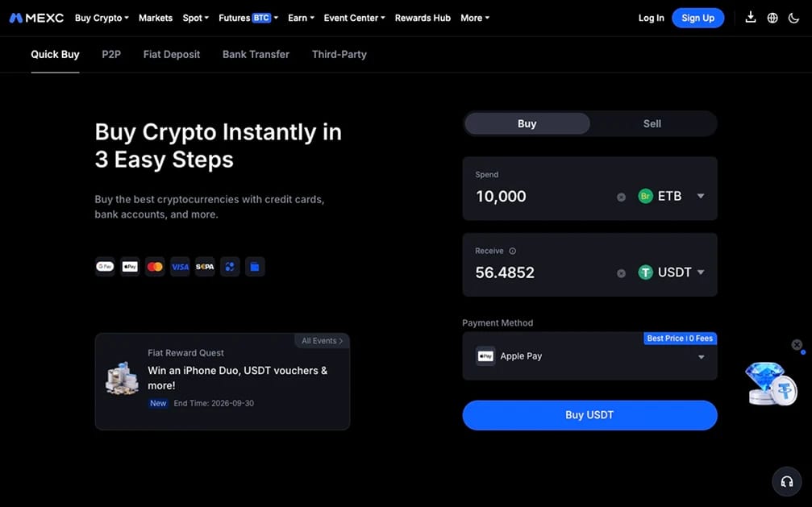Toggle the dark mode moon icon
Image resolution: width=812 pixels, height=507 pixels.
(793, 18)
